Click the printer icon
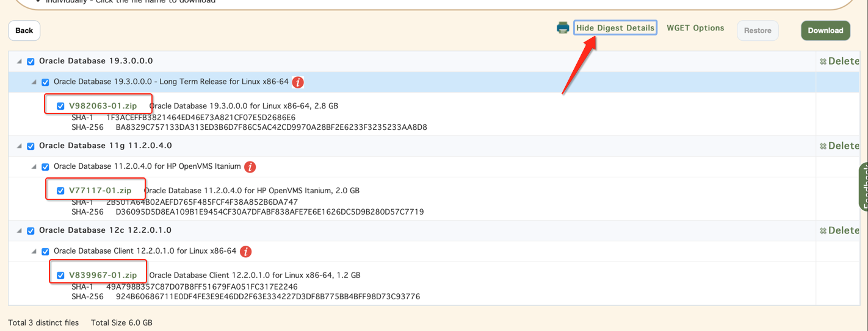 click(563, 27)
